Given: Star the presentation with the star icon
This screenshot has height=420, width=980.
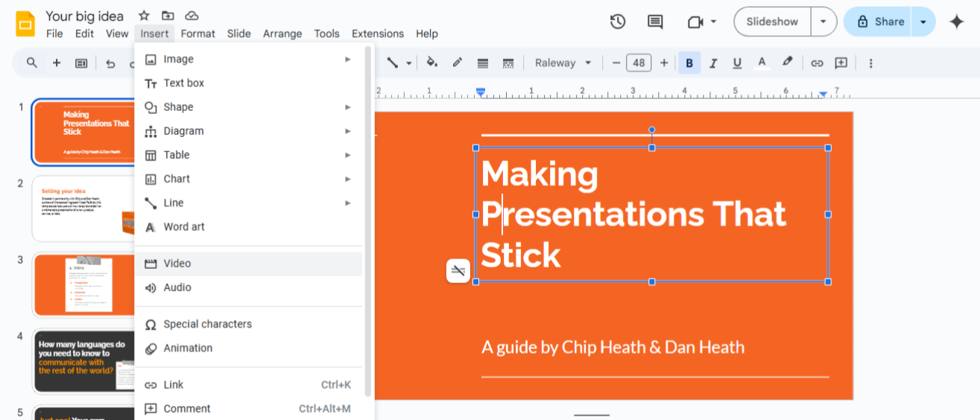Looking at the screenshot, I should tap(144, 16).
